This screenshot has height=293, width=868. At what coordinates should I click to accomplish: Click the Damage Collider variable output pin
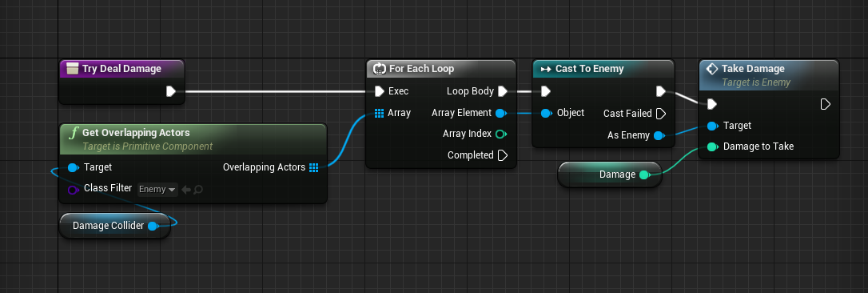click(x=153, y=226)
